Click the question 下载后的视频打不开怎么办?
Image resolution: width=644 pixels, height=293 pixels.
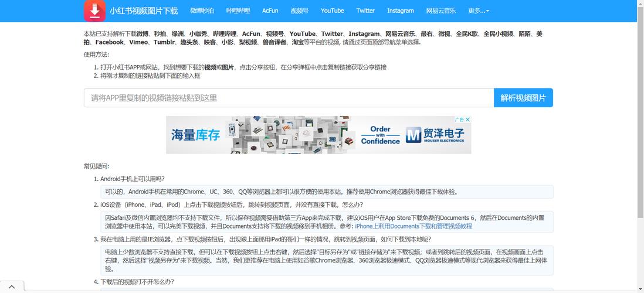coord(137,282)
